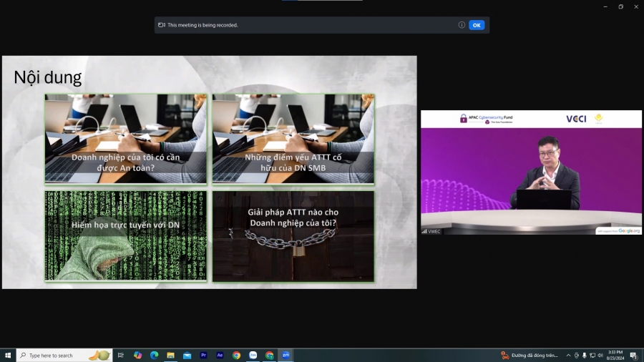Toggle the system volume speaker icon
Viewport: 644px width, 362px height.
[x=600, y=355]
